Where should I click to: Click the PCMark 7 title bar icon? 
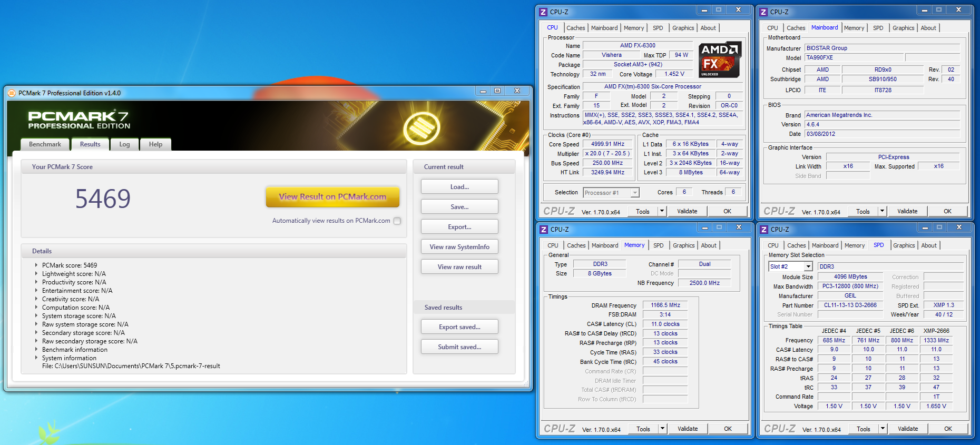tap(12, 93)
